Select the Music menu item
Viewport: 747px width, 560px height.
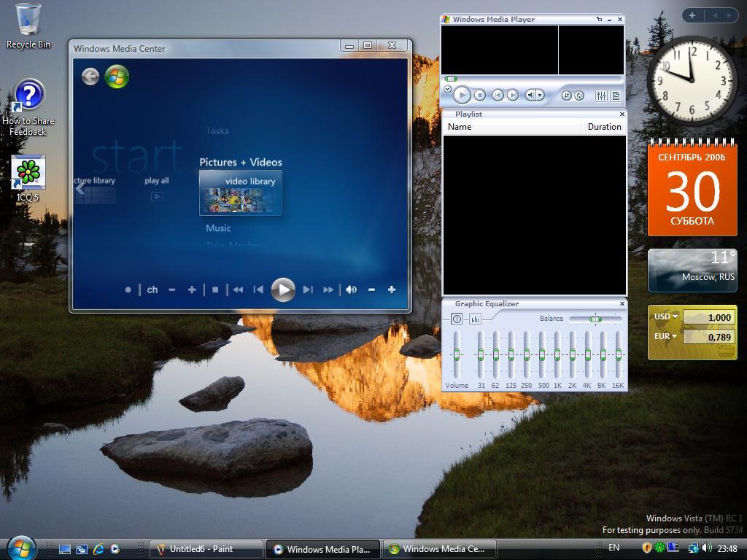pos(218,228)
